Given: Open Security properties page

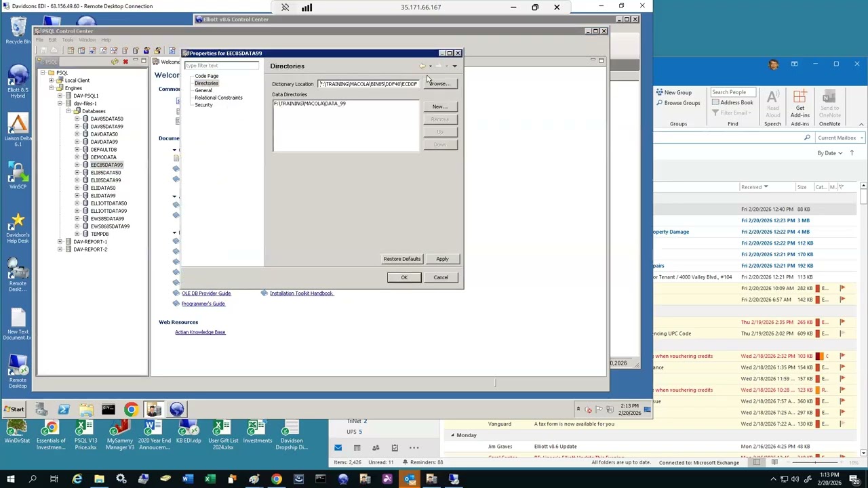Looking at the screenshot, I should click(x=203, y=105).
